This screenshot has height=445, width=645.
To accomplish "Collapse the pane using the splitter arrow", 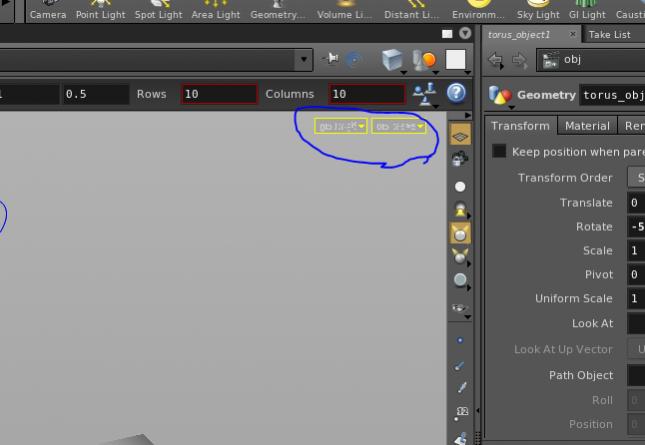I will point(478,410).
